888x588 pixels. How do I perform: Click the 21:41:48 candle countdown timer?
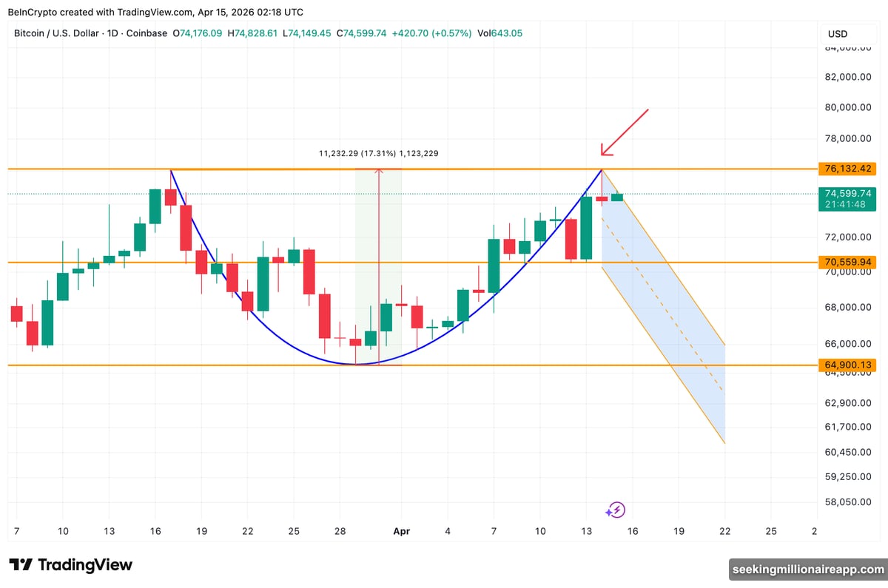pyautogui.click(x=847, y=205)
